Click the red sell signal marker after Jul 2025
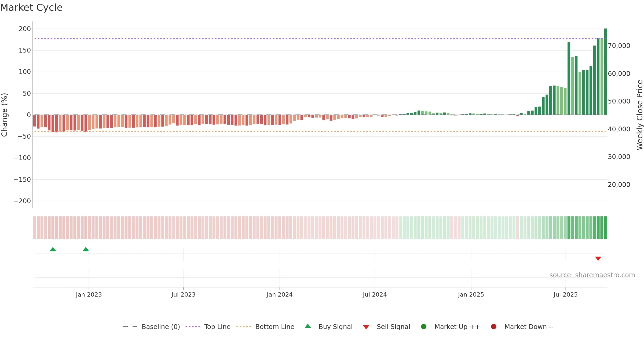 tap(598, 258)
